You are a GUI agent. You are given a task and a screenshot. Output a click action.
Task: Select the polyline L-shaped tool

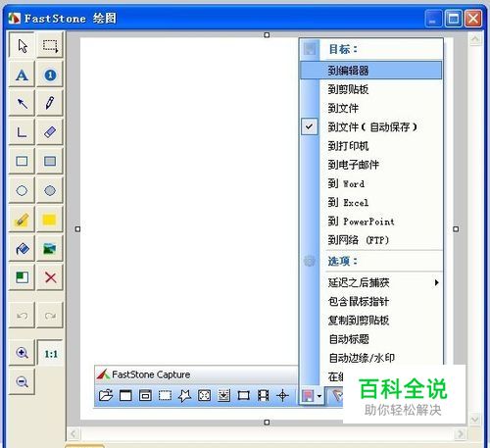[22, 132]
